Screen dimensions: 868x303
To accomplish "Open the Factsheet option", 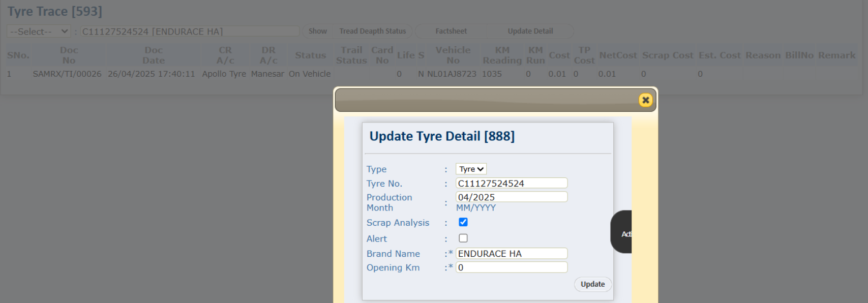I will pyautogui.click(x=451, y=31).
